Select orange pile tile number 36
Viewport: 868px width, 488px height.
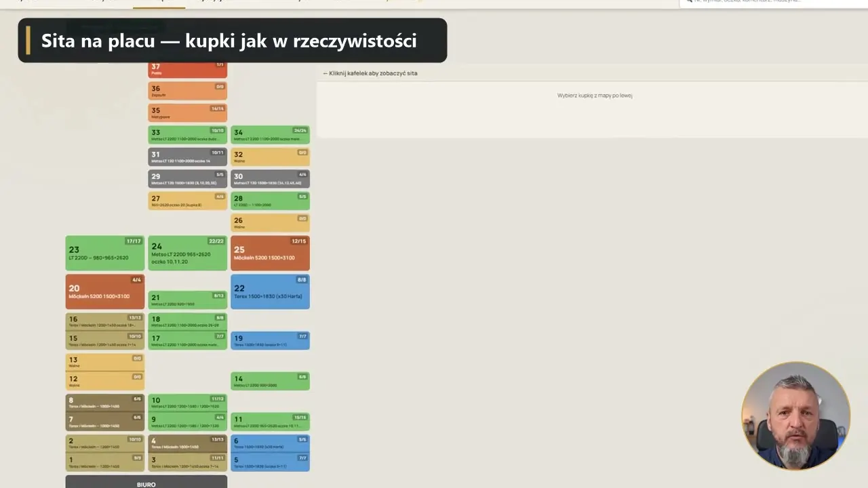click(x=187, y=91)
